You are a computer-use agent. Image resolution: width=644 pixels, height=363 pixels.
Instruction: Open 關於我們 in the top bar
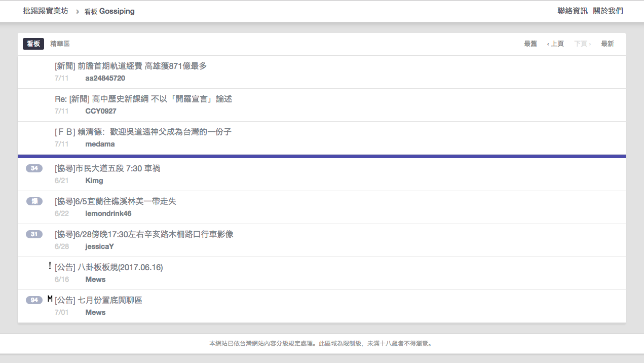click(608, 10)
